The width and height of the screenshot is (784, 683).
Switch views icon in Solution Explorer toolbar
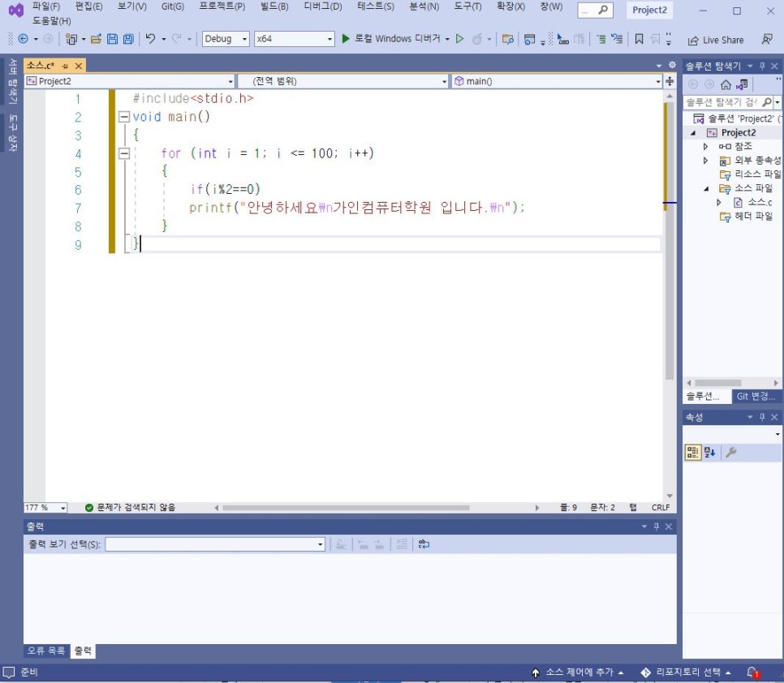742,84
